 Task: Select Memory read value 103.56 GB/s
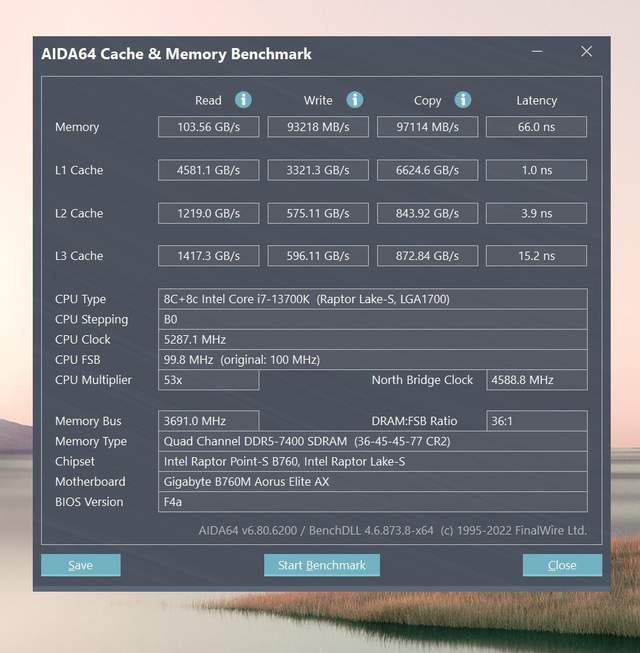[209, 127]
